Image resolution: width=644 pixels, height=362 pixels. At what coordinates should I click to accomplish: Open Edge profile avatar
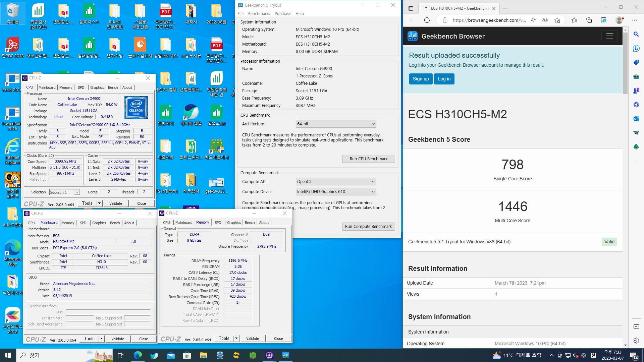click(620, 20)
